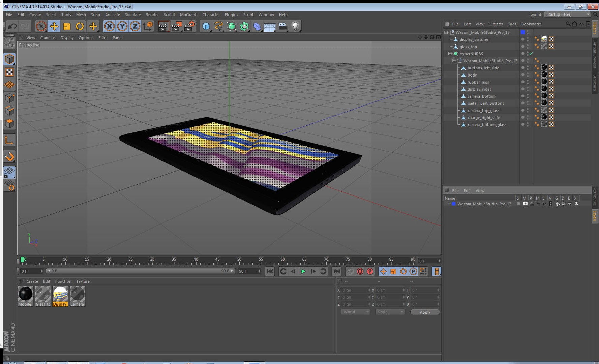Open the Scale mode dropdown
Image resolution: width=599 pixels, height=364 pixels.
pyautogui.click(x=390, y=312)
